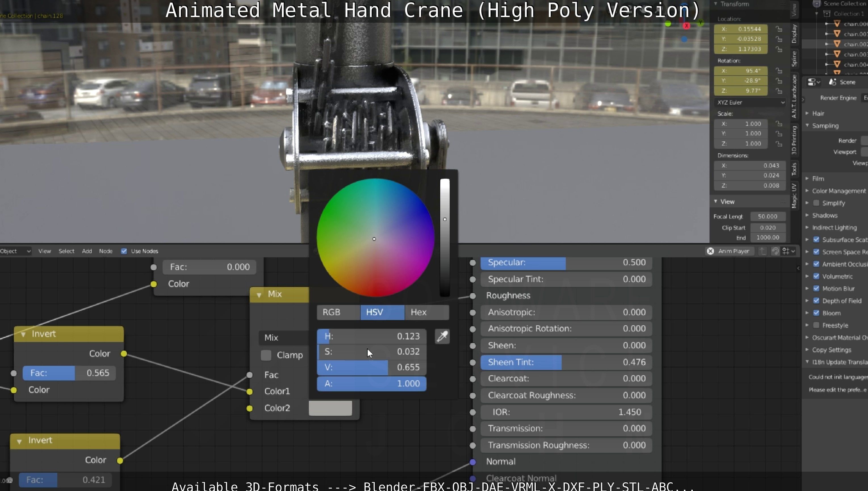
Task: Click the Anim Player button
Action: (729, 251)
